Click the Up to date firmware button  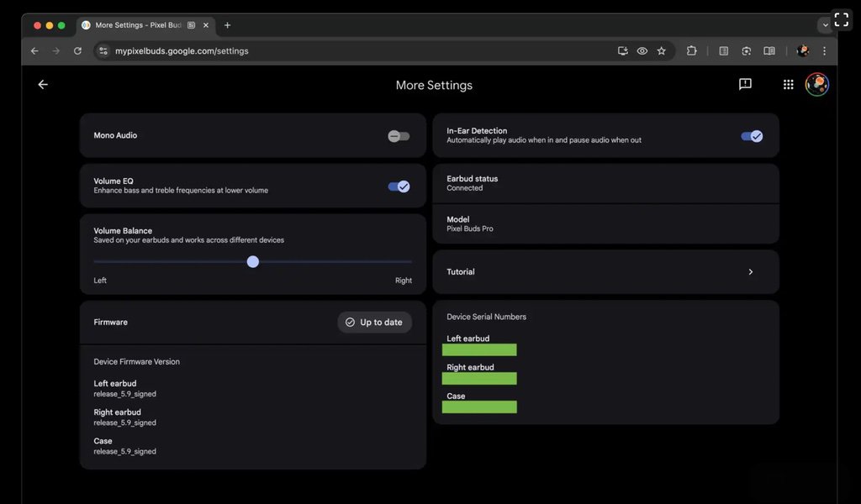(374, 322)
